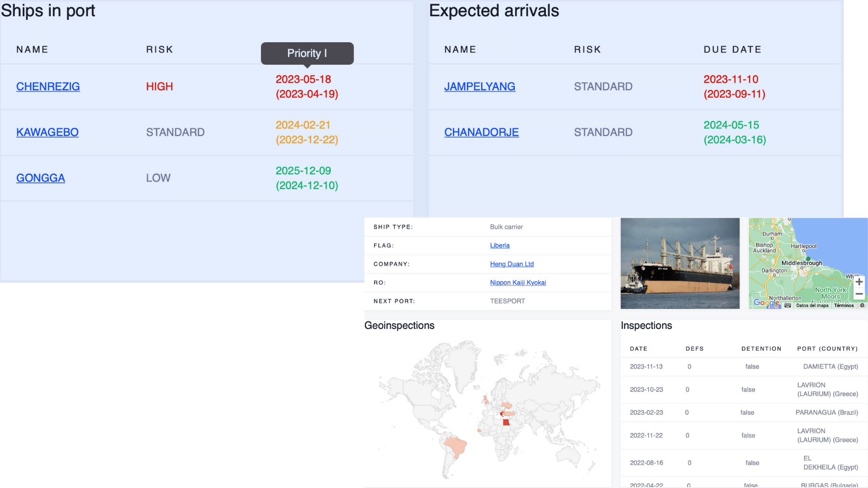
Task: Click the DEFS column header in Inspections
Action: [694, 349]
